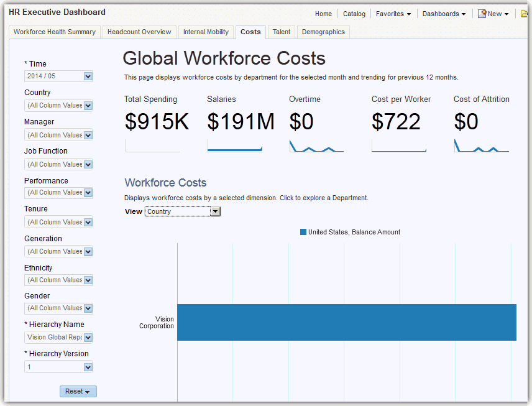Click the Vision Corporation axis label
532x406 pixels.
[157, 323]
